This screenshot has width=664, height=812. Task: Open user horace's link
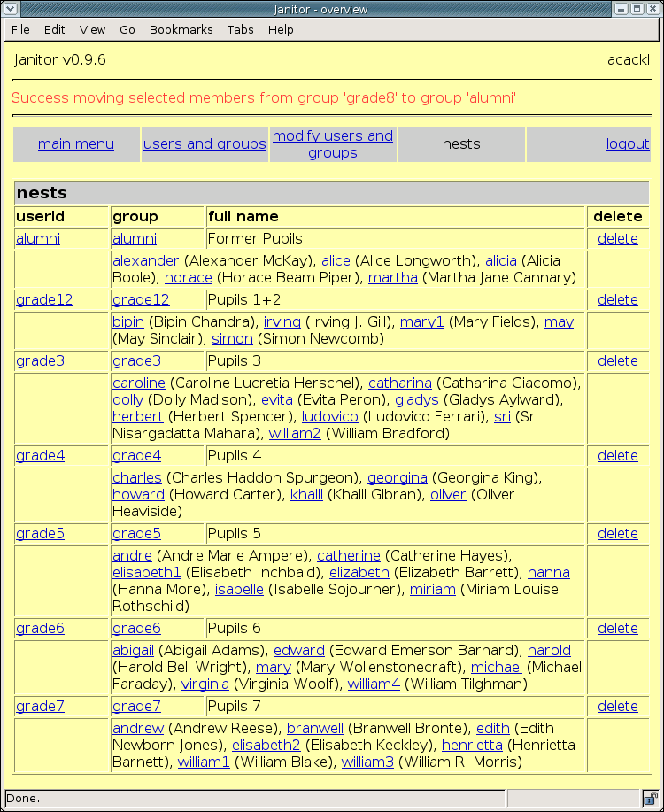(189, 277)
